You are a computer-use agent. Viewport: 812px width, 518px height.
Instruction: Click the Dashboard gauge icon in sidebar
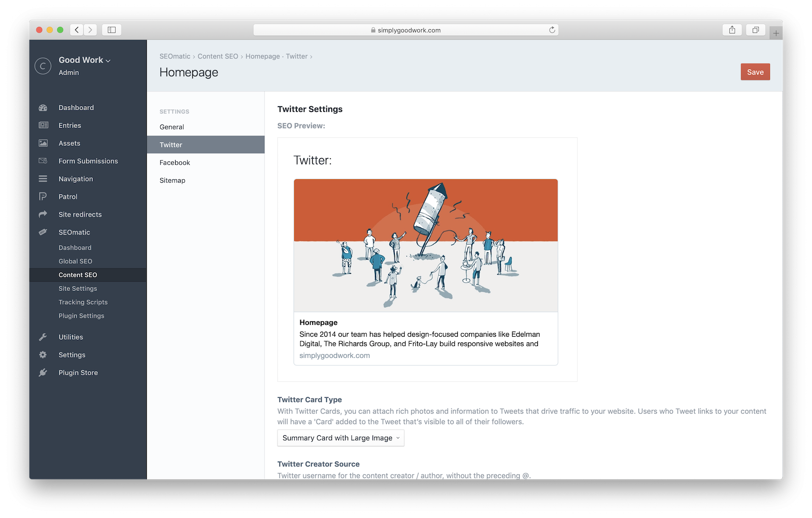click(43, 108)
